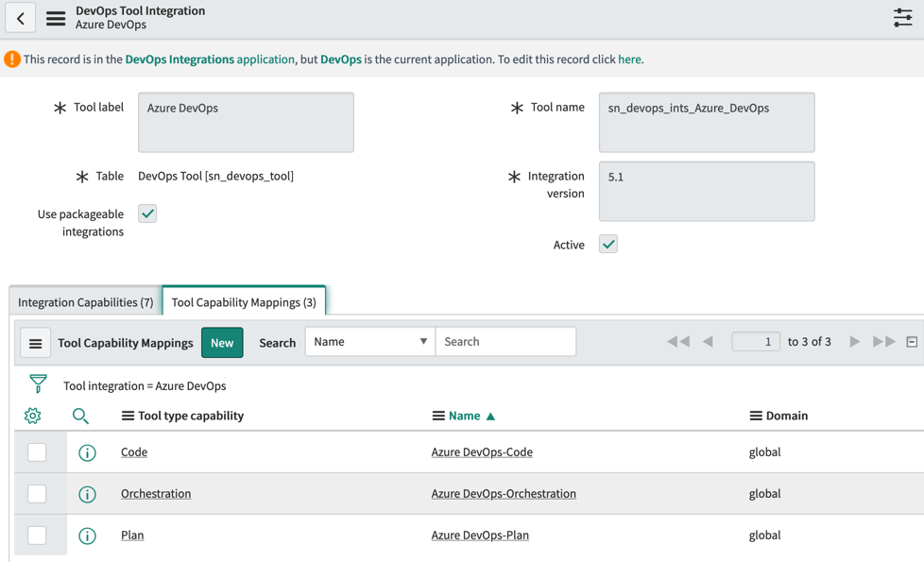Image resolution: width=924 pixels, height=562 pixels.
Task: Open the Azure DevOps-Orchestration record link
Action: tap(504, 494)
